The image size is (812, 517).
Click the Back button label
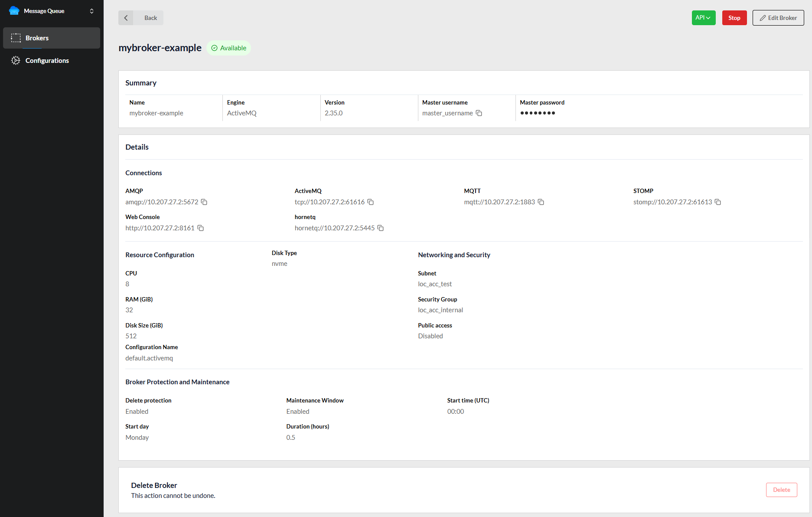tap(150, 18)
